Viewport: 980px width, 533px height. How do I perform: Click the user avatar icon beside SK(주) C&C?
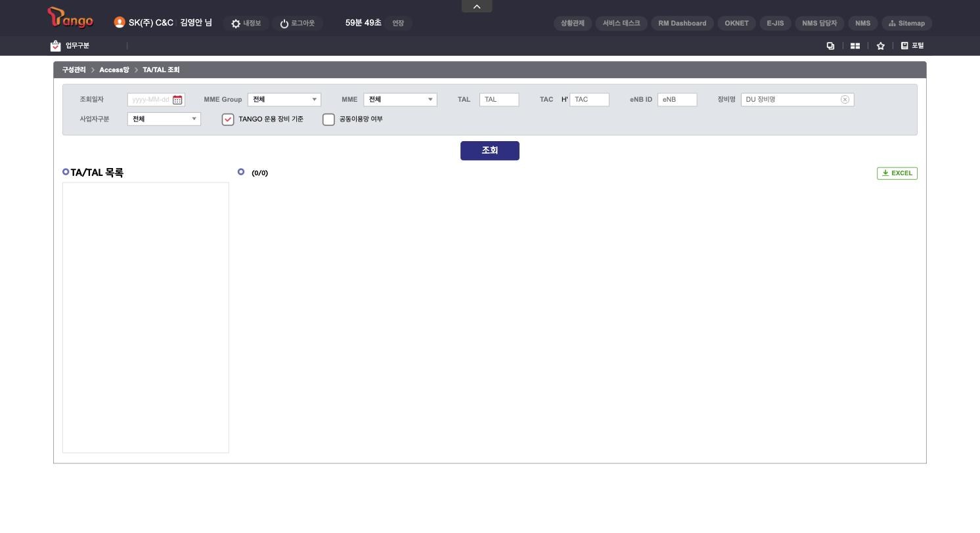coord(120,22)
